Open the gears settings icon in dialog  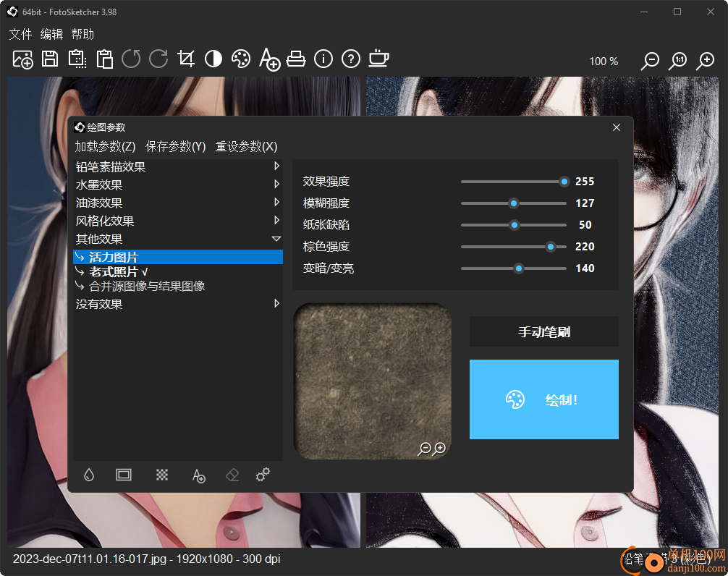point(263,475)
